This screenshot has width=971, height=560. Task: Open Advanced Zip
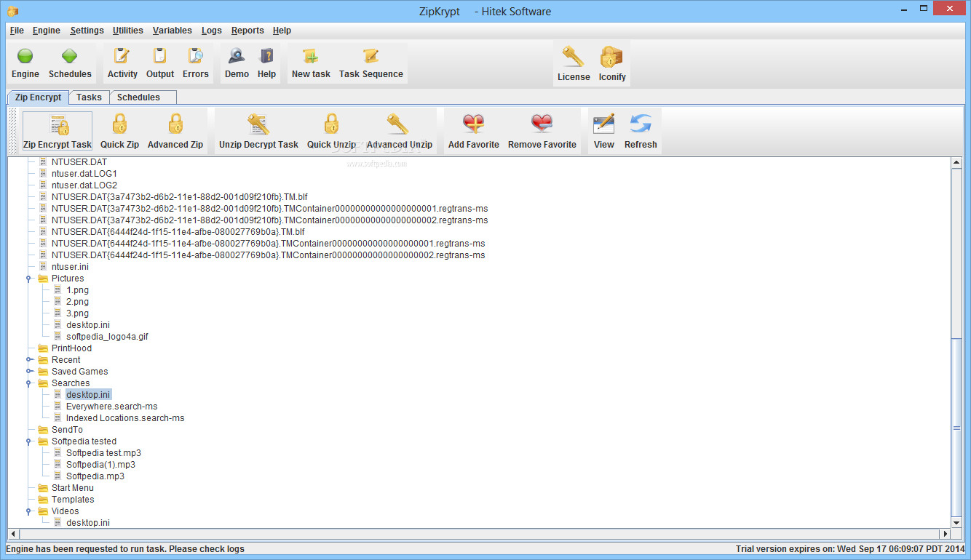[175, 132]
